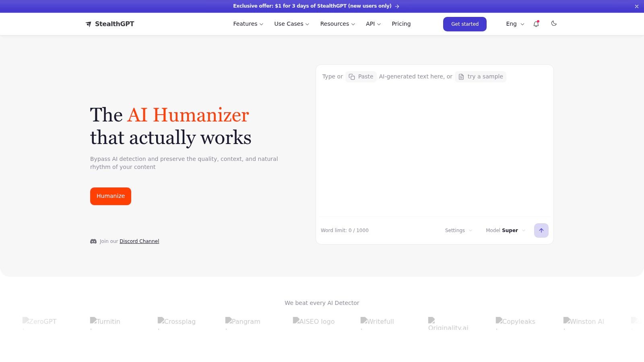644x362 pixels.
Task: Submit text with the up-arrow button
Action: [541, 230]
